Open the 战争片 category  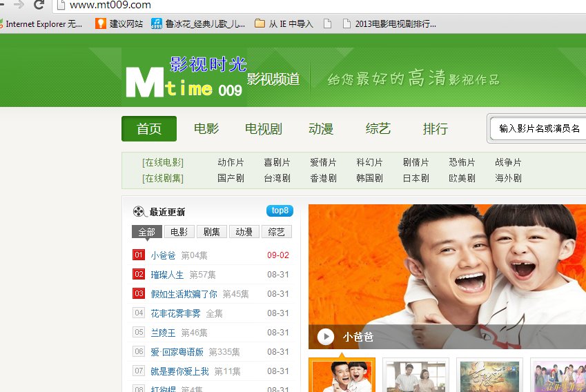[x=508, y=163]
